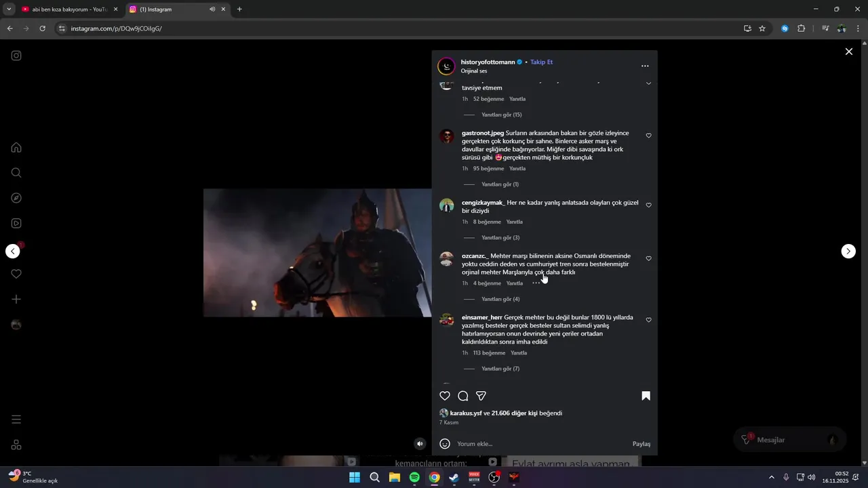
Task: Switch to YouTube browser tab
Action: [68, 9]
